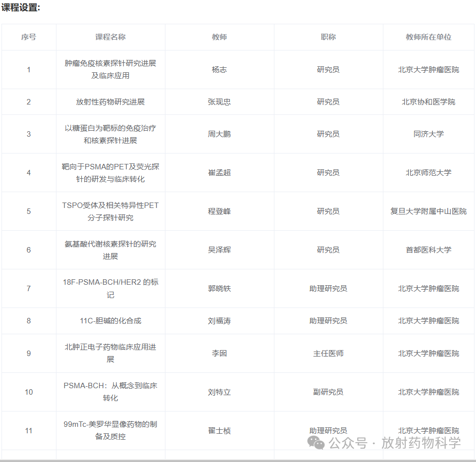Click 研究员 title in 吴泽辉 row
Image resolution: width=476 pixels, height=462 pixels.
pos(328,250)
